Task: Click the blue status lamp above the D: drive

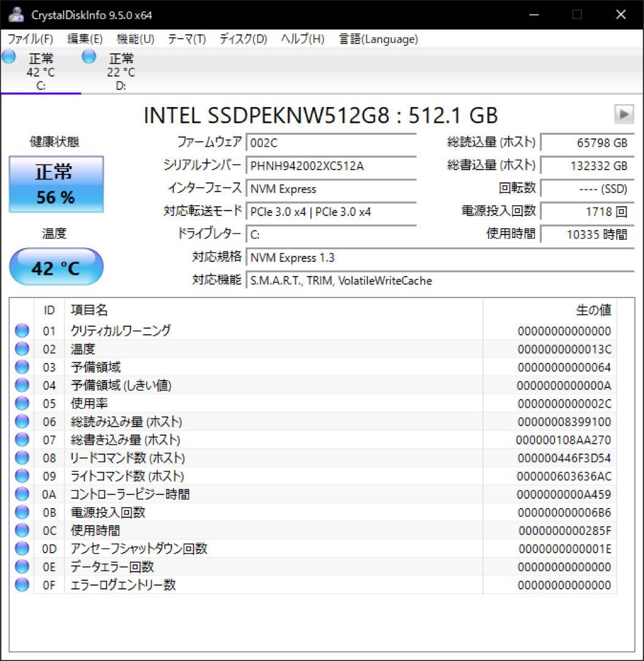Action: 89,56
